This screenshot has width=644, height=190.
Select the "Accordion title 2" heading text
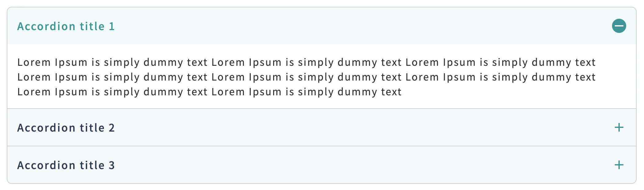coord(66,128)
